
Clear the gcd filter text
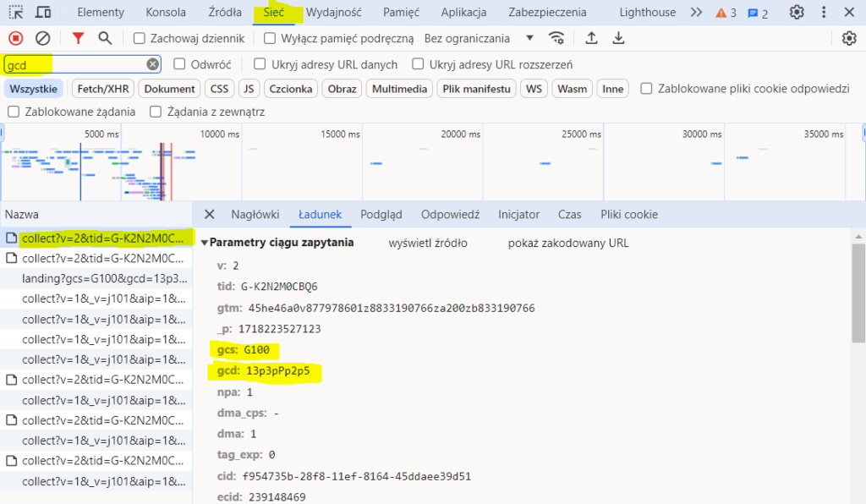(153, 64)
